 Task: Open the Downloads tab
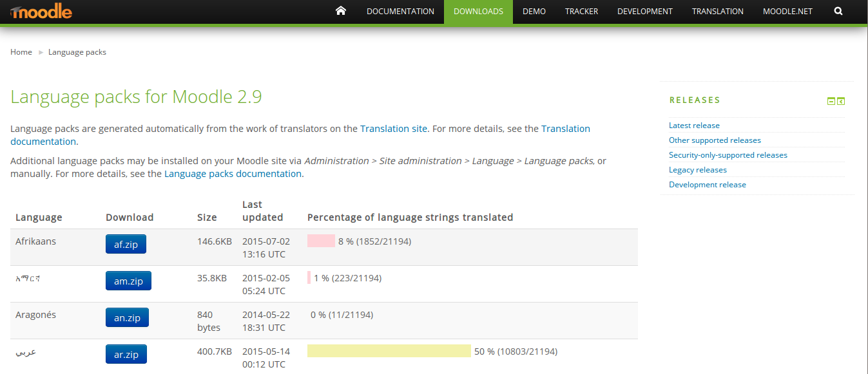coord(478,12)
